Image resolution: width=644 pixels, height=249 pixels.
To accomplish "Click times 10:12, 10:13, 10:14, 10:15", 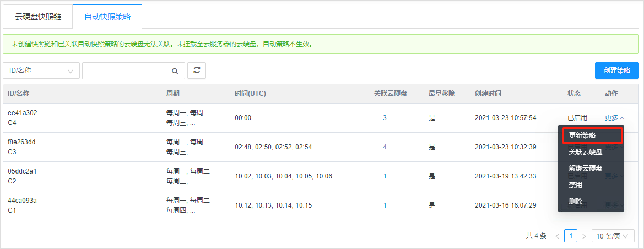I will (274, 205).
